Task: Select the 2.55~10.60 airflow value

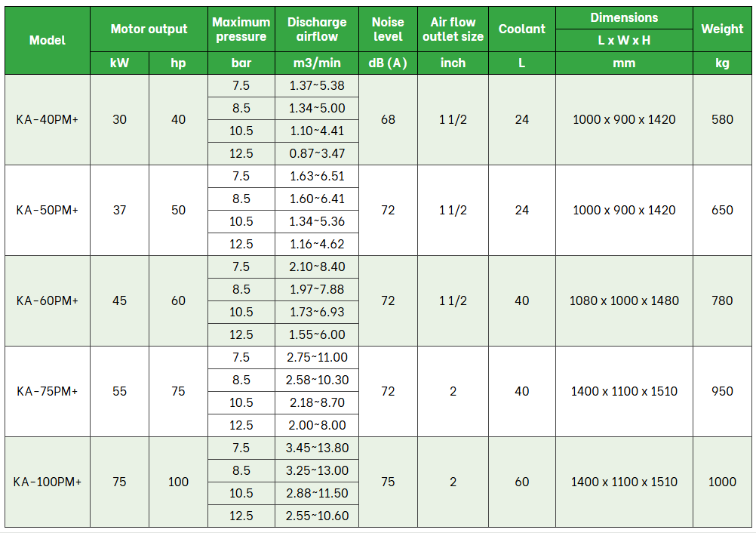Action: (317, 516)
